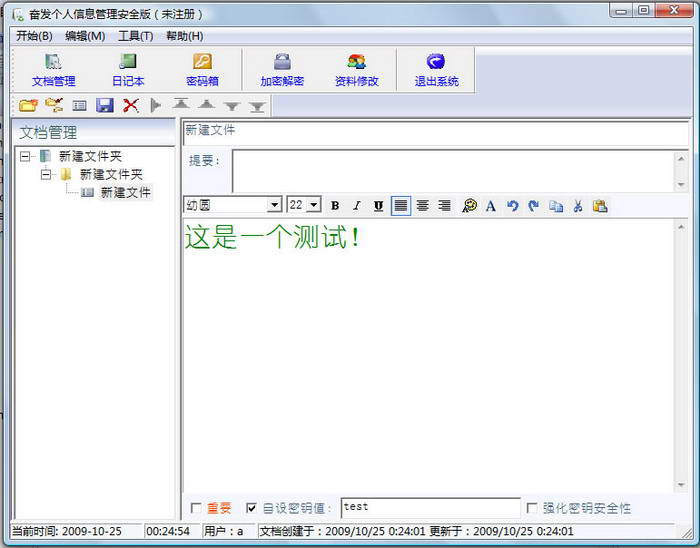Click the new folder toolbar icon
This screenshot has height=548, width=700.
coord(28,105)
